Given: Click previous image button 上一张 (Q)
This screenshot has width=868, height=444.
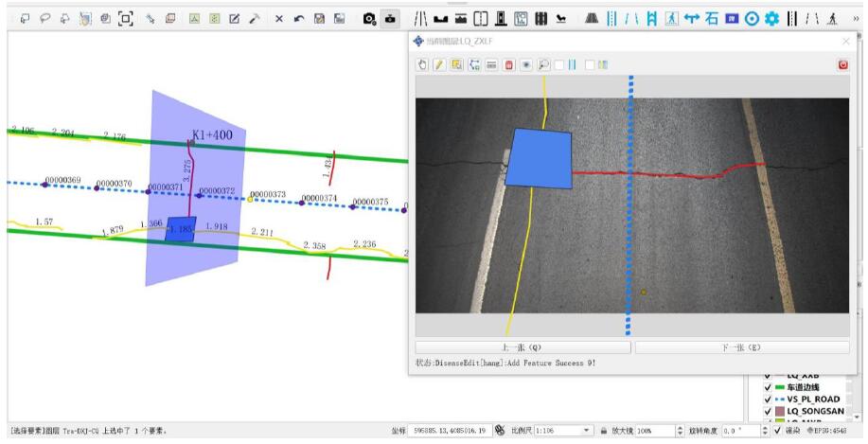Looking at the screenshot, I should pyautogui.click(x=523, y=347).
